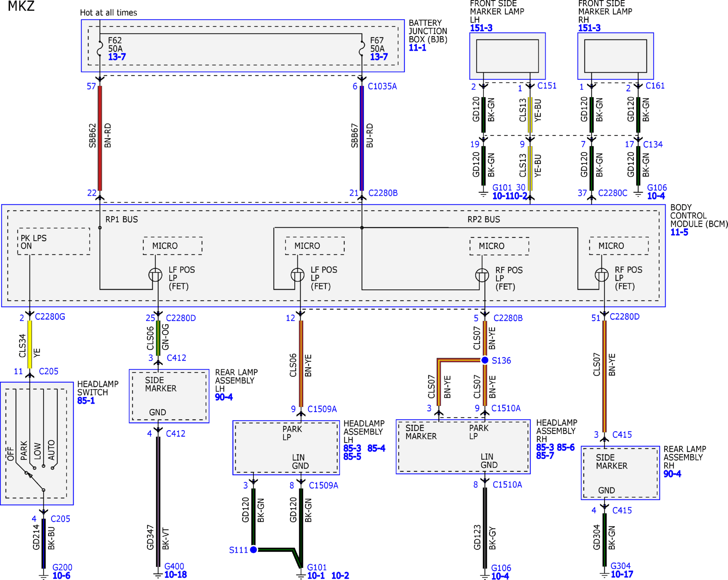Select wire label CLS06 GN-OG
This screenshot has height=580, width=728.
click(158, 337)
